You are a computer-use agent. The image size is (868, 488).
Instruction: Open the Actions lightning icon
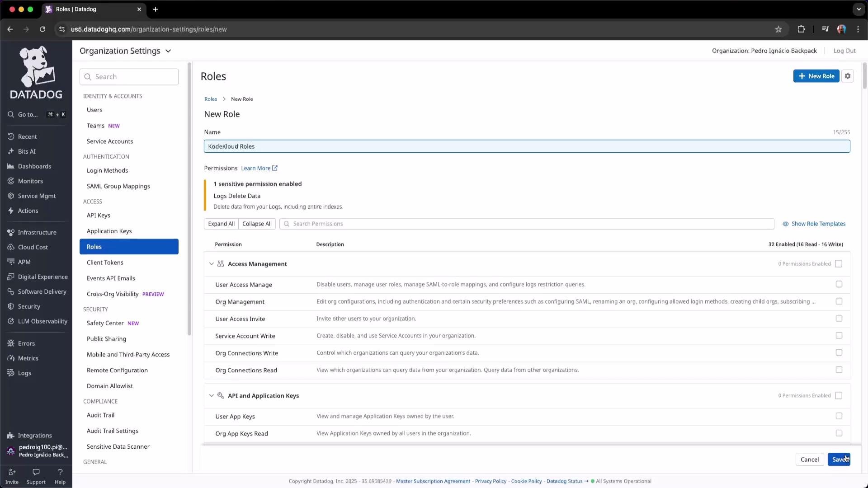coord(11,211)
